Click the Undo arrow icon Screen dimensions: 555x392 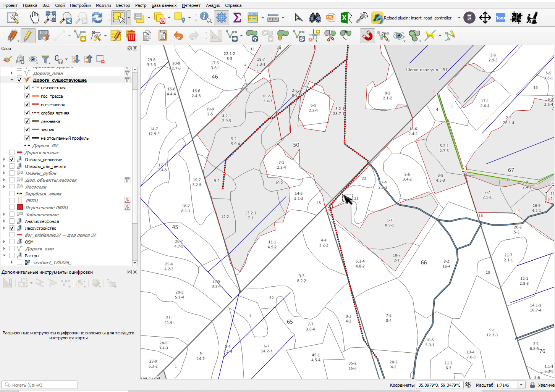pyautogui.click(x=178, y=35)
